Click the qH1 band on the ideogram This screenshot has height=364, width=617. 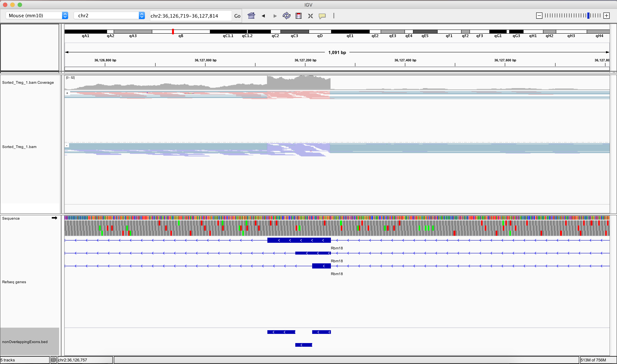[x=533, y=31]
